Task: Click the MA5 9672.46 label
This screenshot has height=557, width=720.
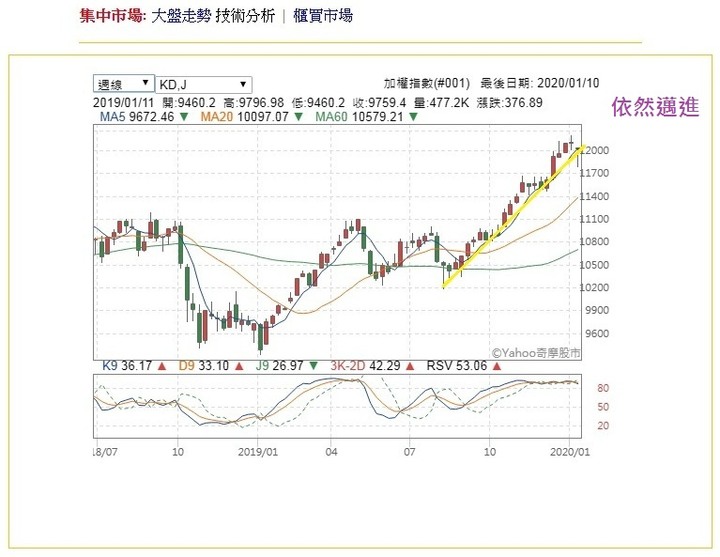Action: coord(137,117)
